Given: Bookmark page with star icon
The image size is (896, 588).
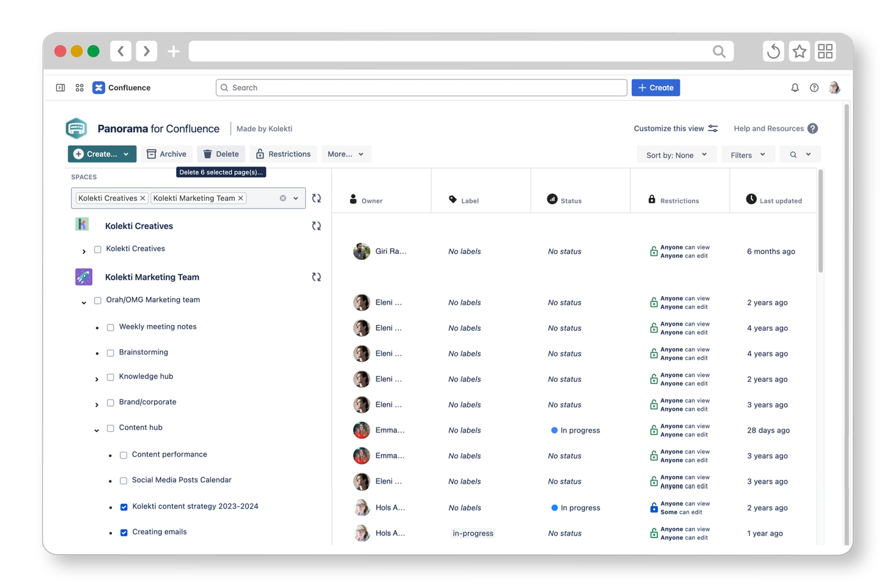Looking at the screenshot, I should tap(799, 51).
